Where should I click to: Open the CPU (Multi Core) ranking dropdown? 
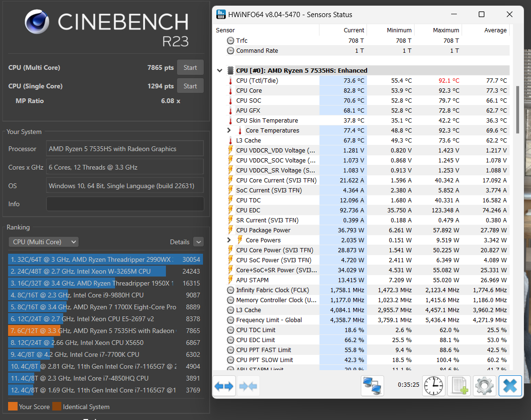(43, 242)
